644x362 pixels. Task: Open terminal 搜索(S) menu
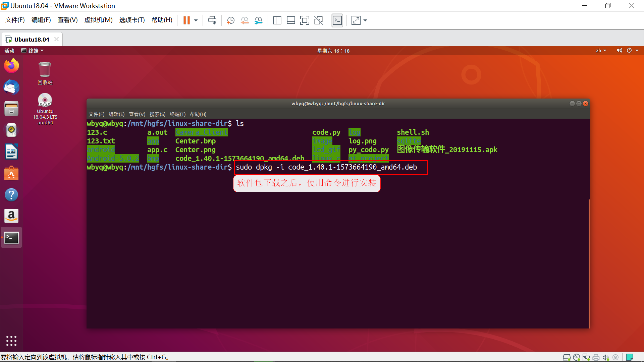[157, 114]
